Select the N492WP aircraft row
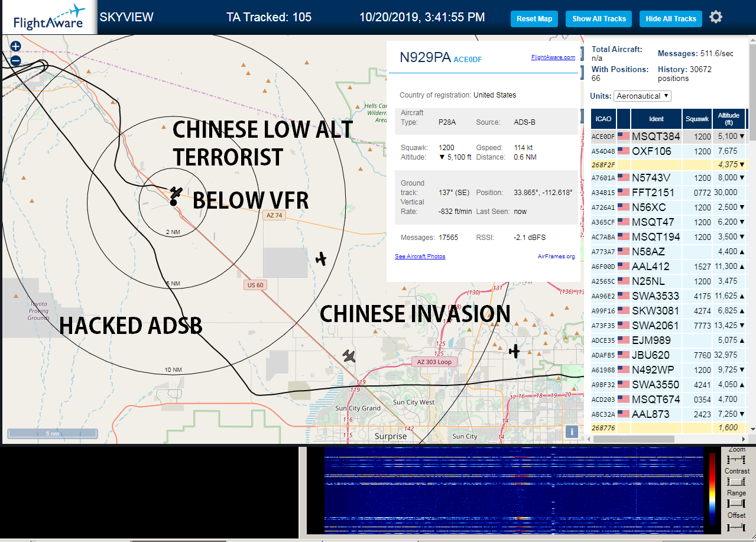Screen dimensions: 756x542 [x=669, y=370]
